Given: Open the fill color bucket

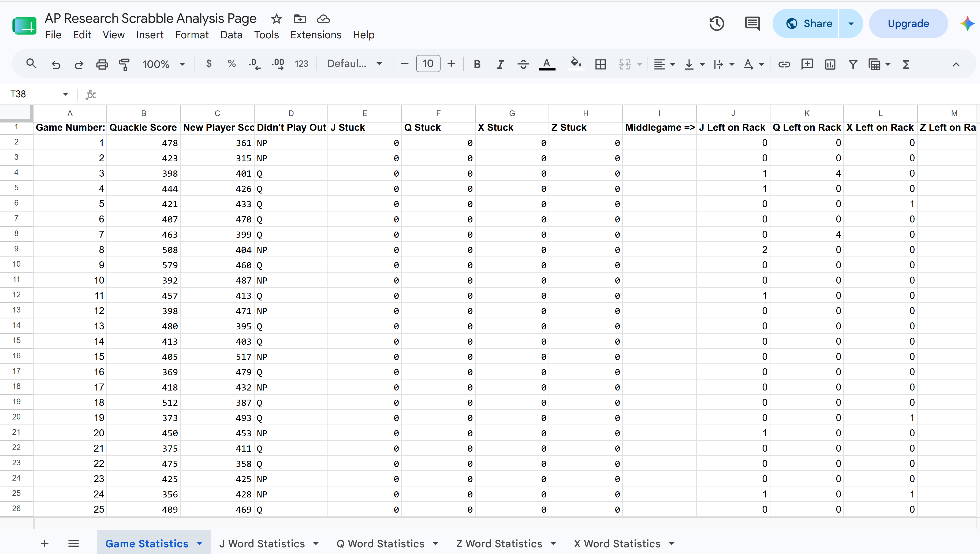Looking at the screenshot, I should 576,63.
